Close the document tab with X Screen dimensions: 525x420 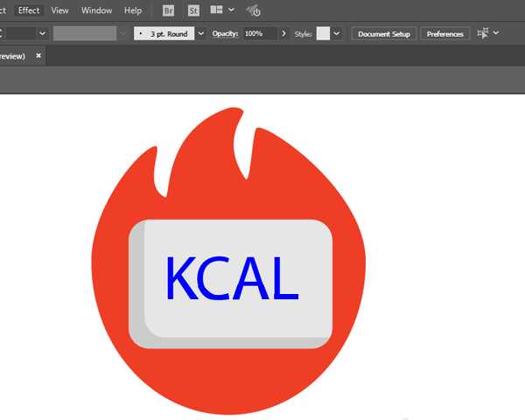coord(38,56)
